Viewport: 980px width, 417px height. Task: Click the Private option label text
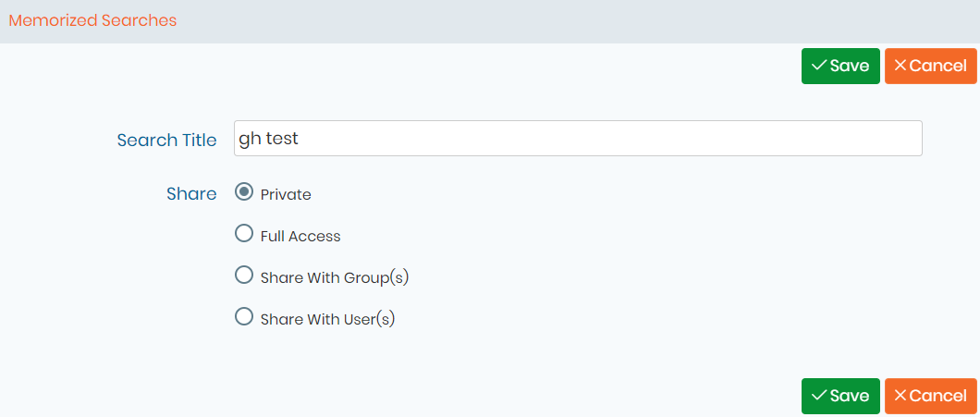pyautogui.click(x=286, y=195)
